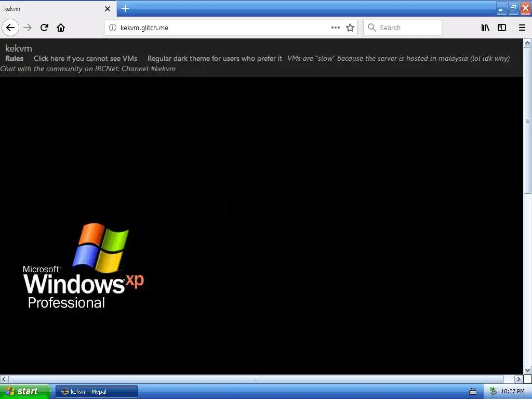532x399 pixels.
Task: Go back with the browser back arrow
Action: pos(10,28)
